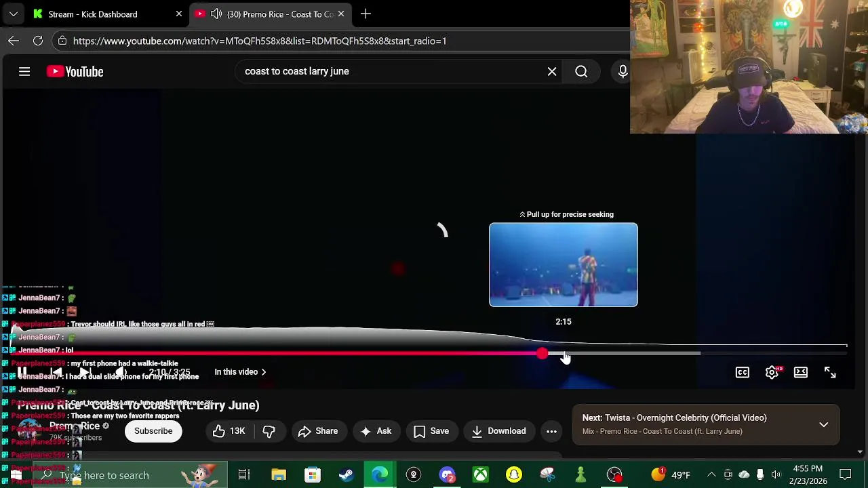The image size is (868, 488).
Task: Open the Windows Start menu
Action: (16, 474)
